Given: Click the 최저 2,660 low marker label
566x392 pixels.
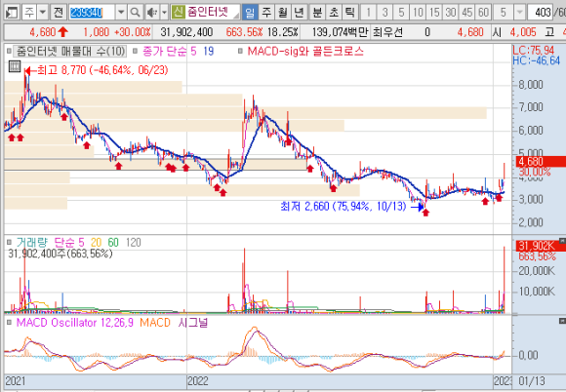Looking at the screenshot, I should [343, 207].
